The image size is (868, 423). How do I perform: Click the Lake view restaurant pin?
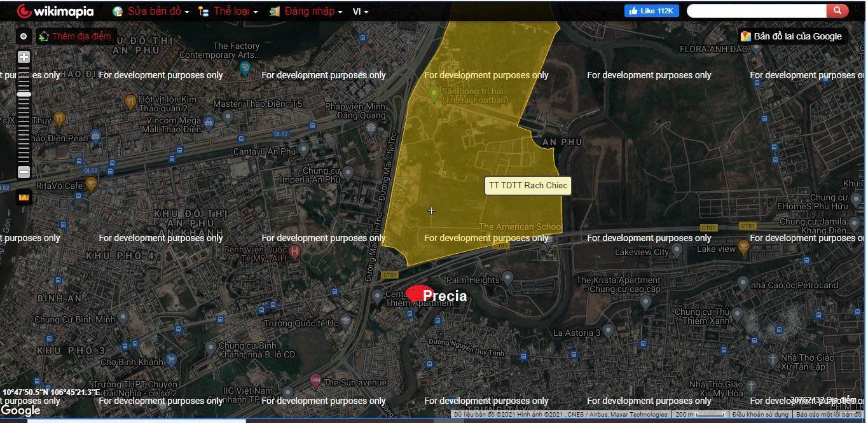pyautogui.click(x=743, y=246)
